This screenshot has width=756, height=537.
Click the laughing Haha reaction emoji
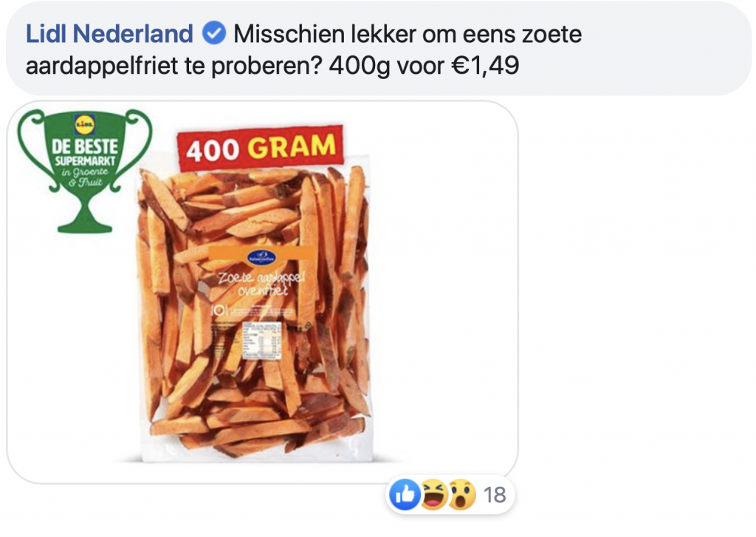click(433, 494)
